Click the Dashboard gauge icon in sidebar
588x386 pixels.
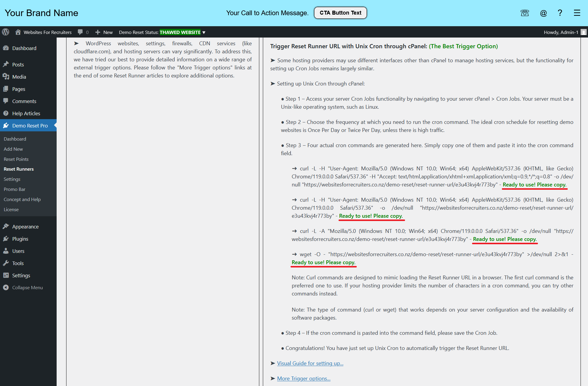click(x=6, y=48)
